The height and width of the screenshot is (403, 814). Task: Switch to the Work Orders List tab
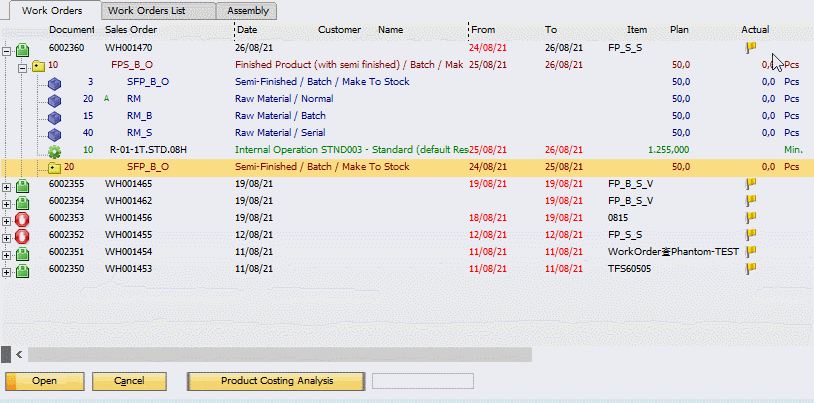[146, 10]
